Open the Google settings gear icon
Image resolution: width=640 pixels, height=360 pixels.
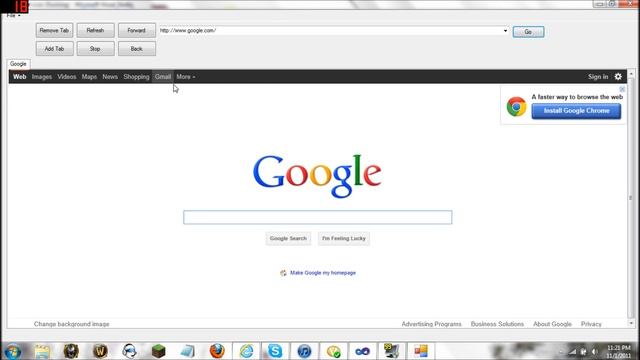[x=618, y=77]
